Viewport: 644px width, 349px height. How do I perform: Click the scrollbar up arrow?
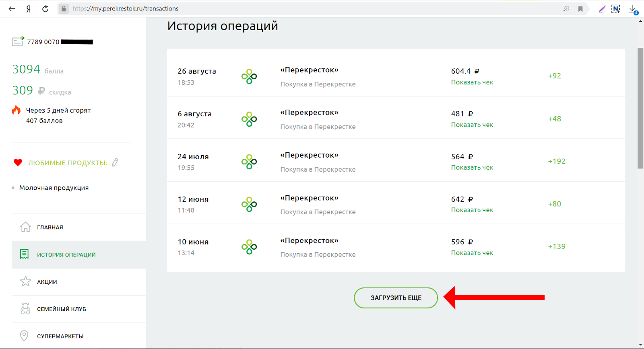point(640,21)
